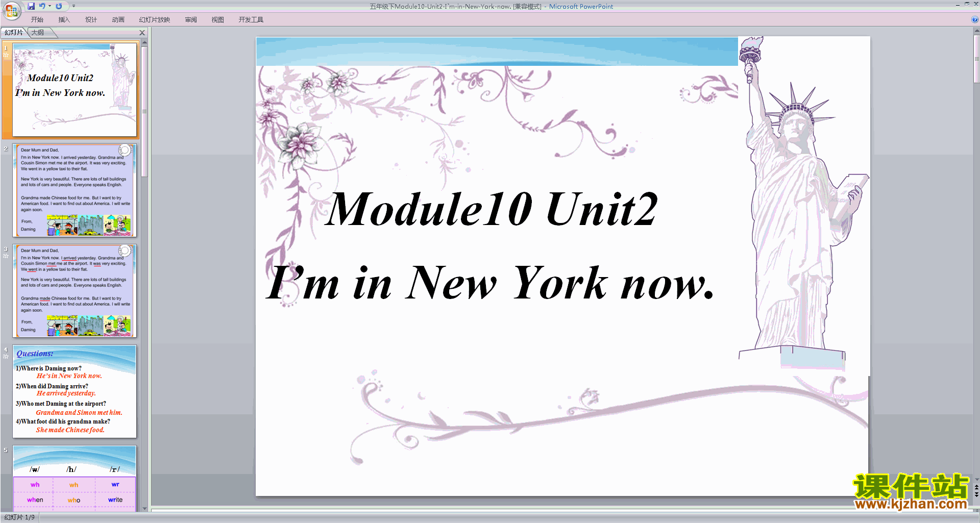Go to next slide double-down arrow
Image resolution: width=980 pixels, height=523 pixels.
pos(976,494)
